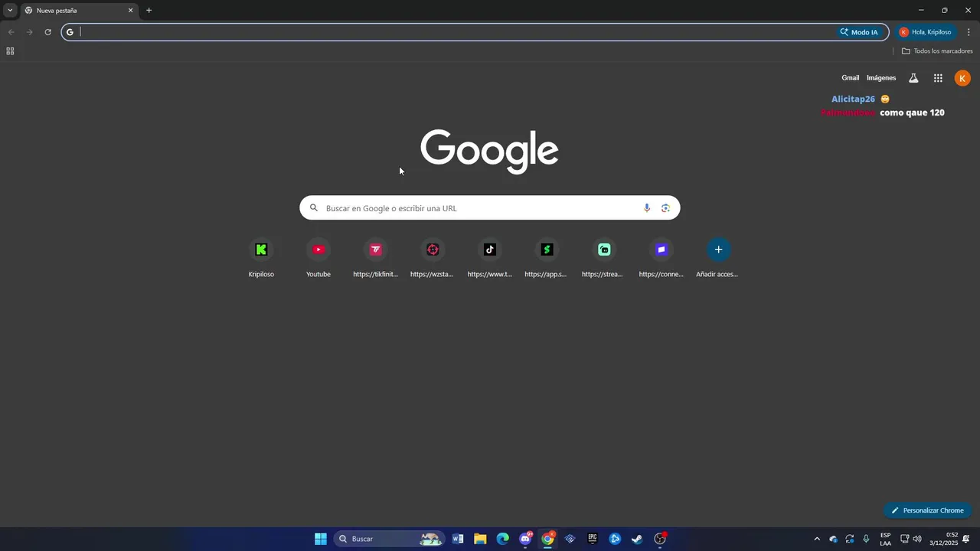The height and width of the screenshot is (551, 980).
Task: Open Epic Games Launcher from the taskbar
Action: coord(592,539)
